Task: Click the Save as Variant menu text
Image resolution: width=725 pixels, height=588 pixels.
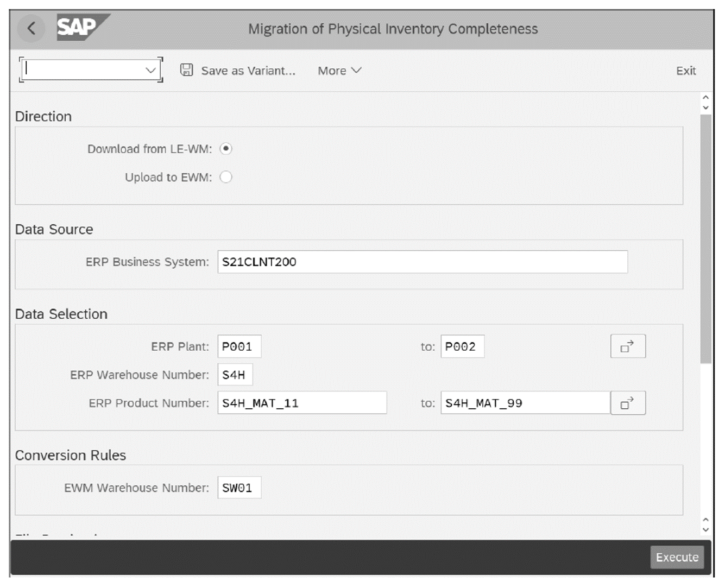Action: [248, 71]
